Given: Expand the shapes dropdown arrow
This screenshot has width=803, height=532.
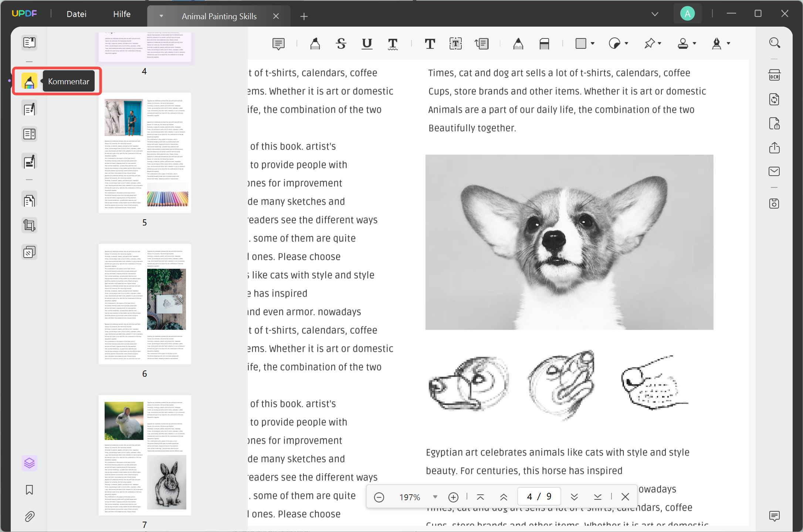Looking at the screenshot, I should pyautogui.click(x=593, y=44).
